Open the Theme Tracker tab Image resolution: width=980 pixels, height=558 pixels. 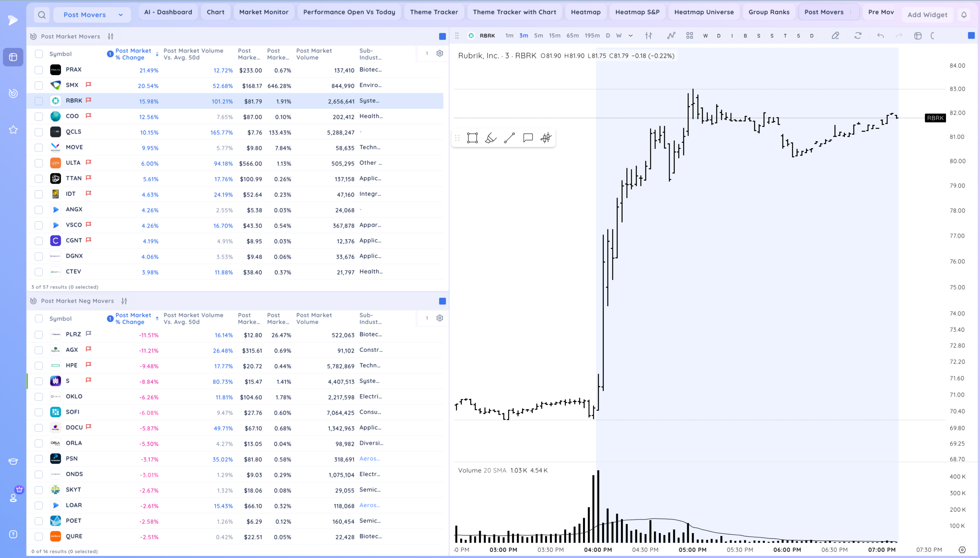(x=433, y=12)
